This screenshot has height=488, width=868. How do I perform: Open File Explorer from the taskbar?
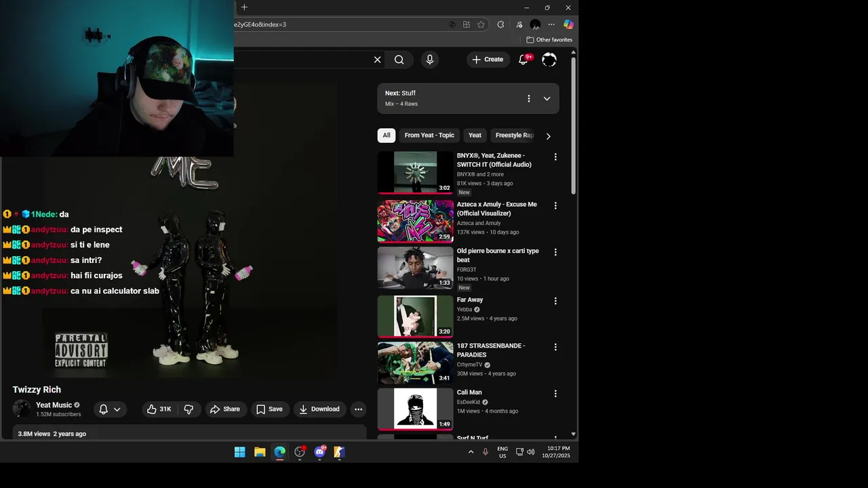point(260,452)
